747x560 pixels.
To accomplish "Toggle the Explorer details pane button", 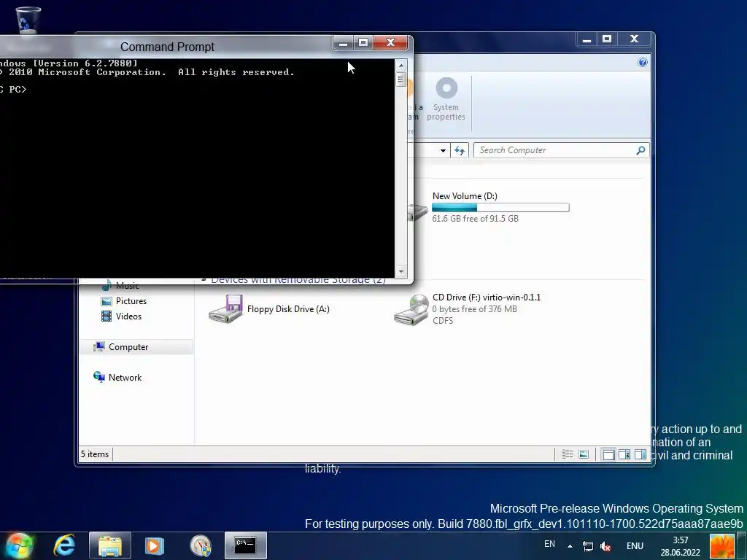I will tap(624, 454).
